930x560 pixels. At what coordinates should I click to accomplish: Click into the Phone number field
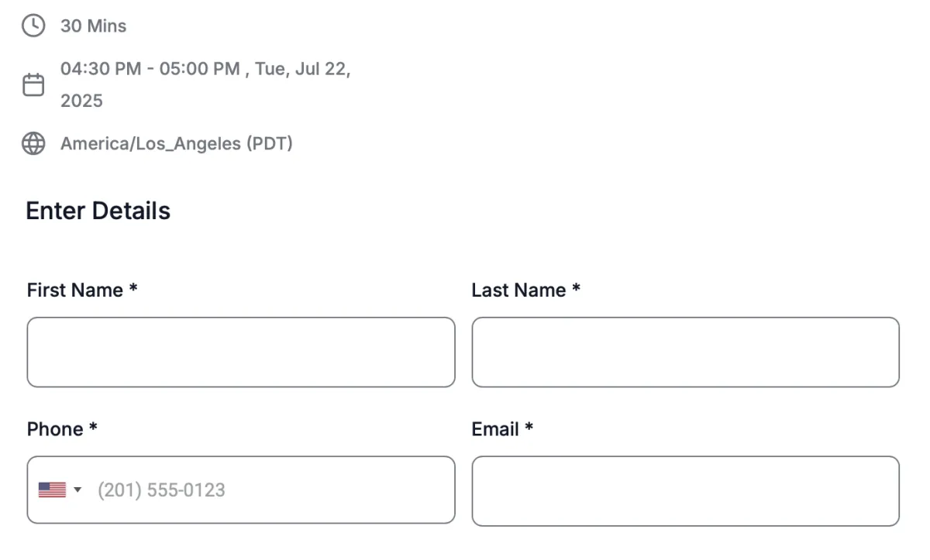click(x=271, y=490)
